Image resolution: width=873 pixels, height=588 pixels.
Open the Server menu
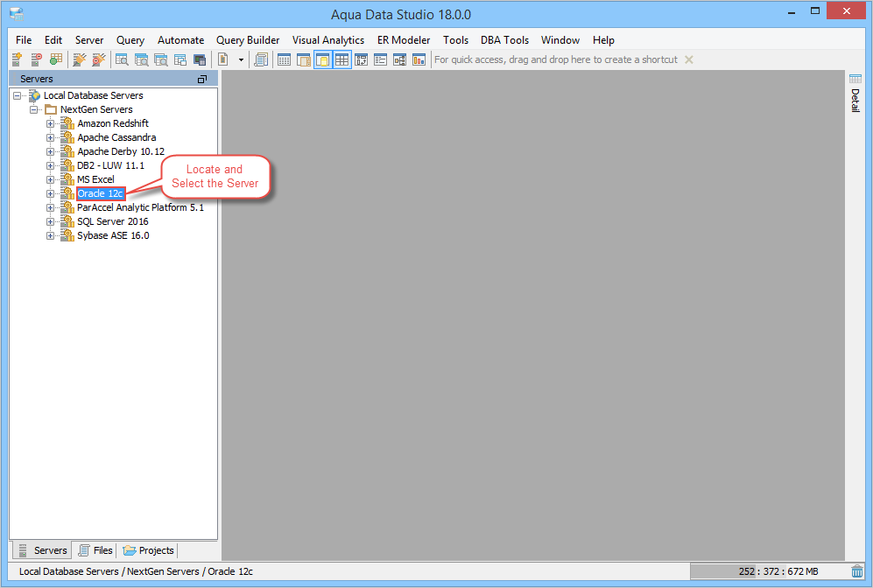point(89,40)
